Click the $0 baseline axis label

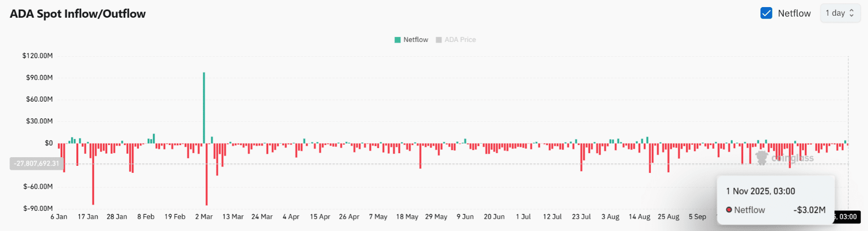[48, 143]
